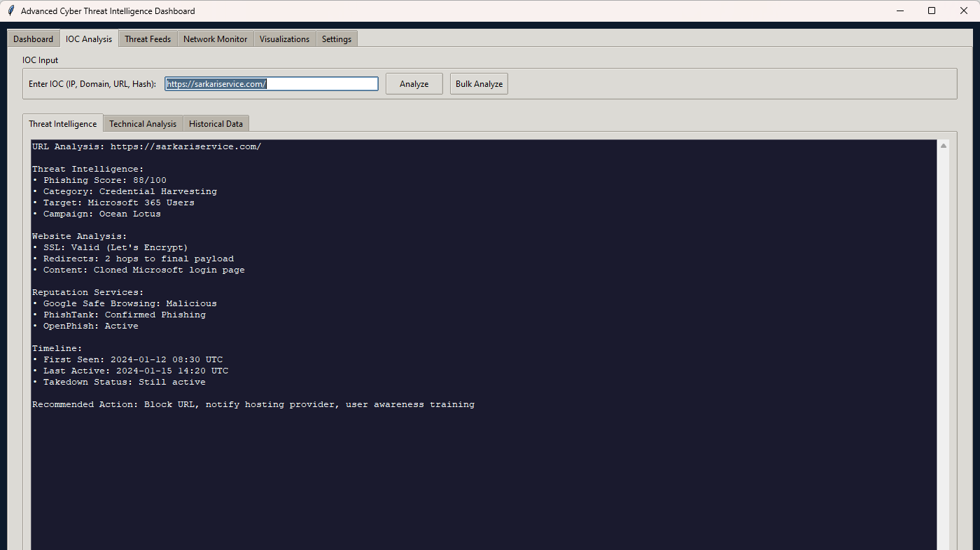Go to the Network Monitor tab
The image size is (980, 550).
pyautogui.click(x=215, y=39)
